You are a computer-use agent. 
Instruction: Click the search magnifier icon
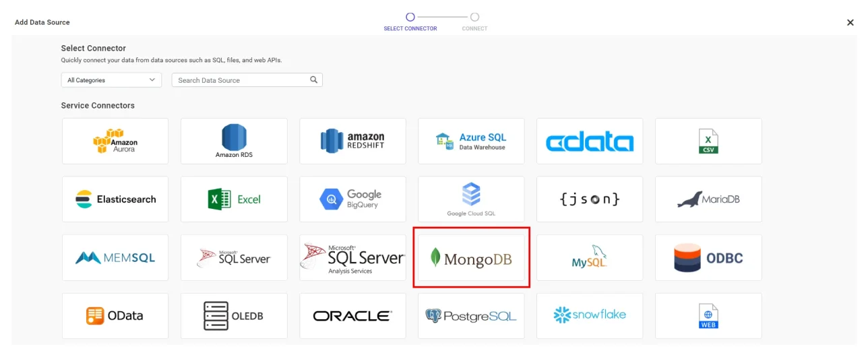(313, 79)
